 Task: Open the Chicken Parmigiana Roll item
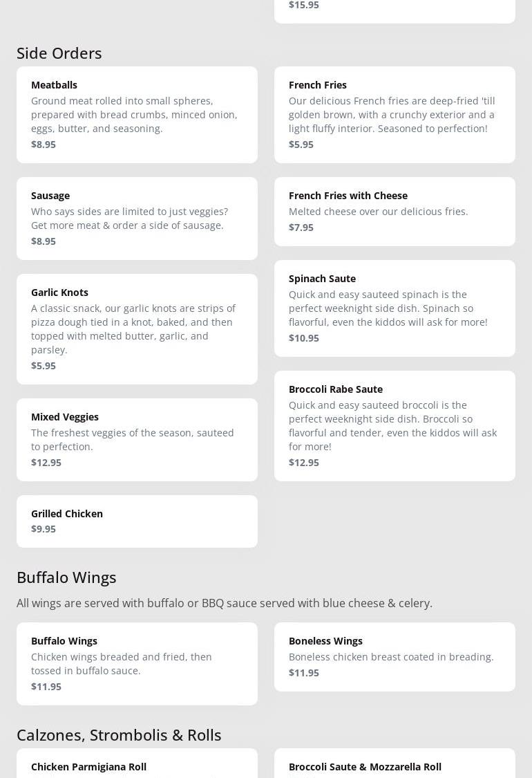[x=137, y=766]
